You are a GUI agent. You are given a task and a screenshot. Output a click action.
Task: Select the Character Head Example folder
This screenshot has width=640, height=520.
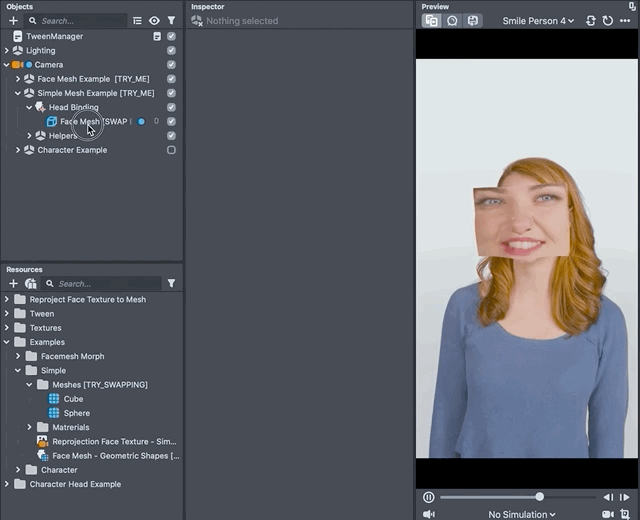(74, 484)
